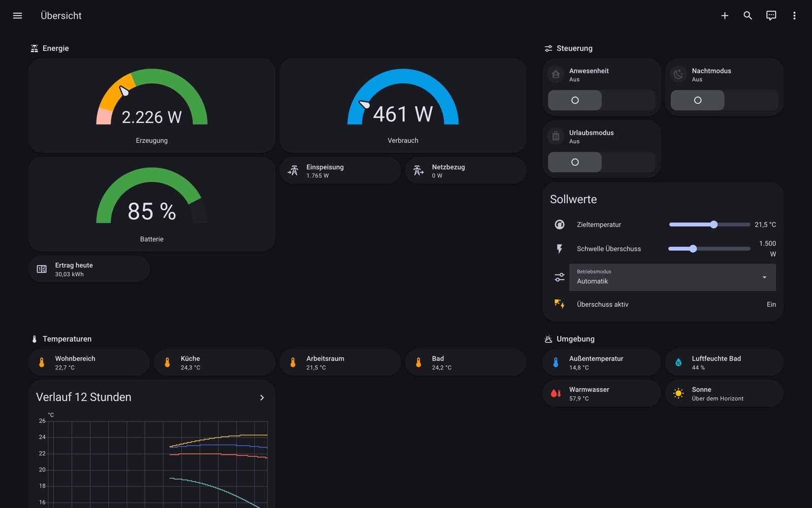Click the Batterie 85 % gauge card
Image resolution: width=812 pixels, height=508 pixels.
click(x=152, y=204)
